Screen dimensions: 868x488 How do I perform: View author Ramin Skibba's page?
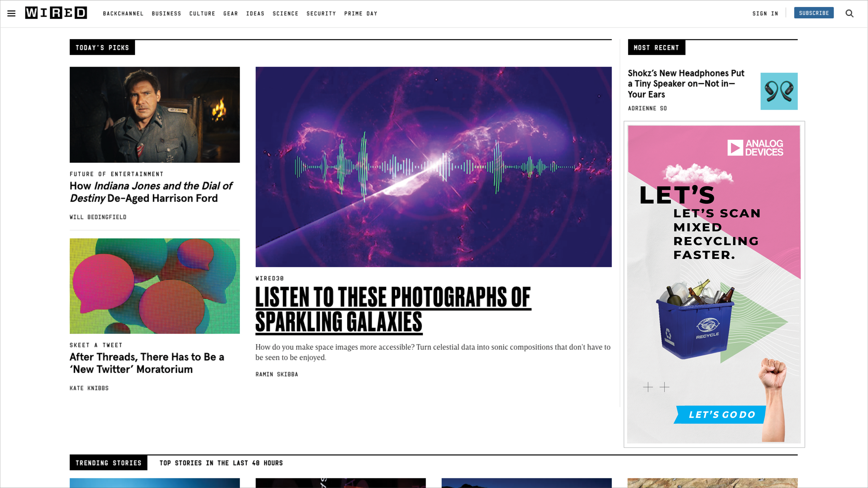tap(277, 374)
